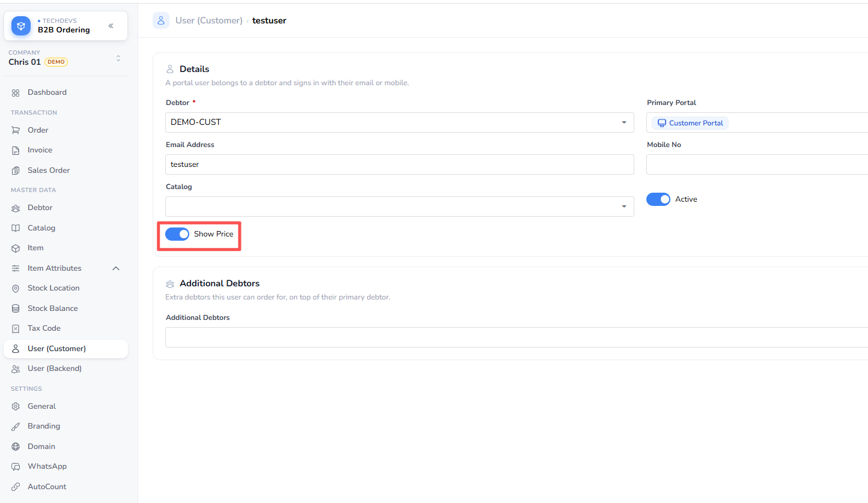
Task: Click the Tax Code percent icon
Action: click(x=16, y=328)
